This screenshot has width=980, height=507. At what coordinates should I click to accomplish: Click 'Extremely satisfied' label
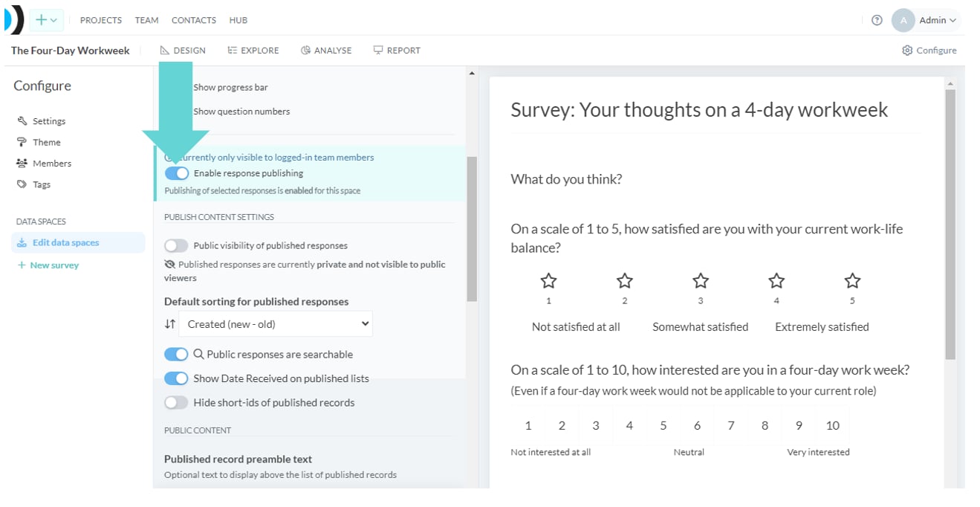[x=822, y=327]
